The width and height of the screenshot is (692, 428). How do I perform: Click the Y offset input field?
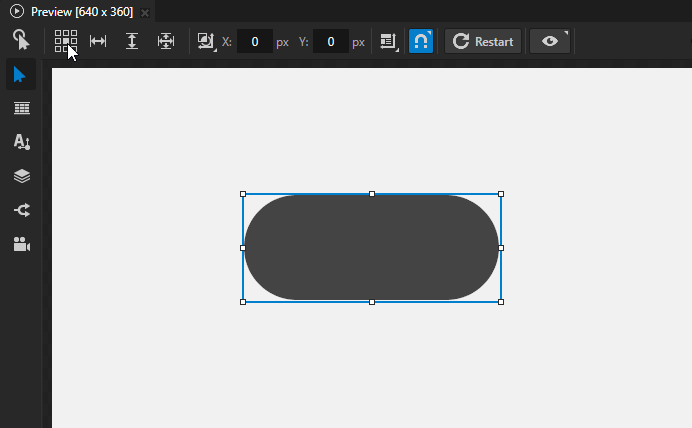(x=330, y=42)
